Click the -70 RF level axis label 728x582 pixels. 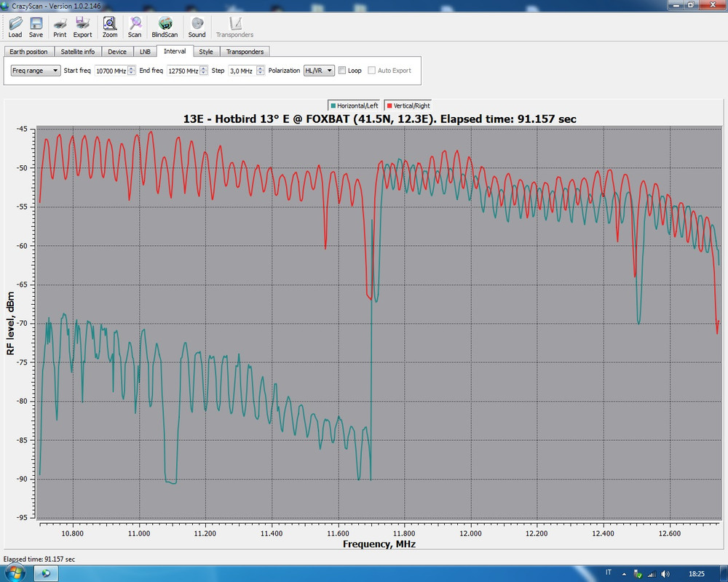coord(22,324)
